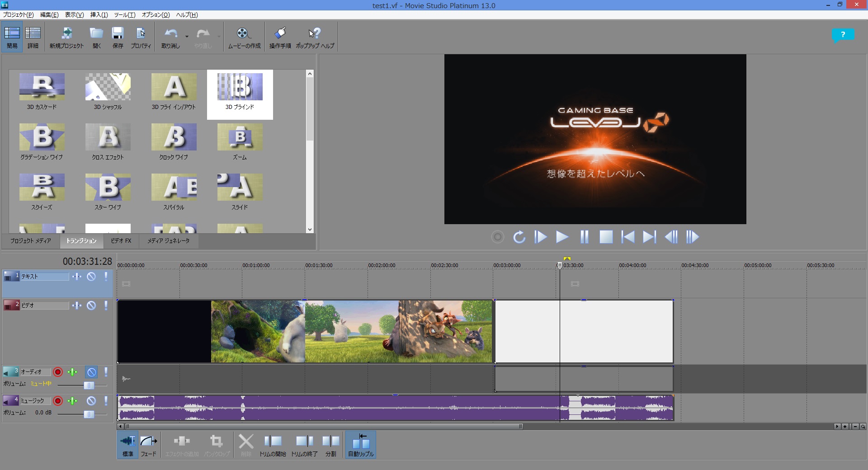Switch to the トランジション tab
Image resolution: width=868 pixels, height=470 pixels.
coord(81,241)
